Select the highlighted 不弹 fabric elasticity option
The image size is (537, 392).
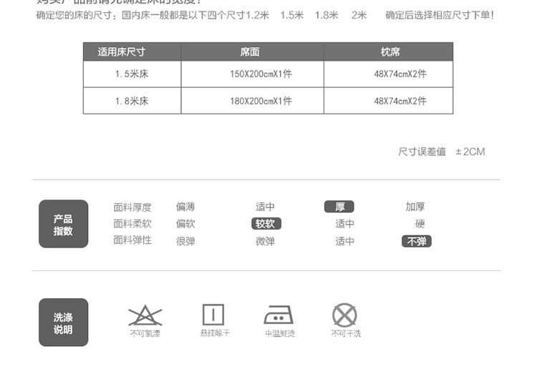point(416,242)
